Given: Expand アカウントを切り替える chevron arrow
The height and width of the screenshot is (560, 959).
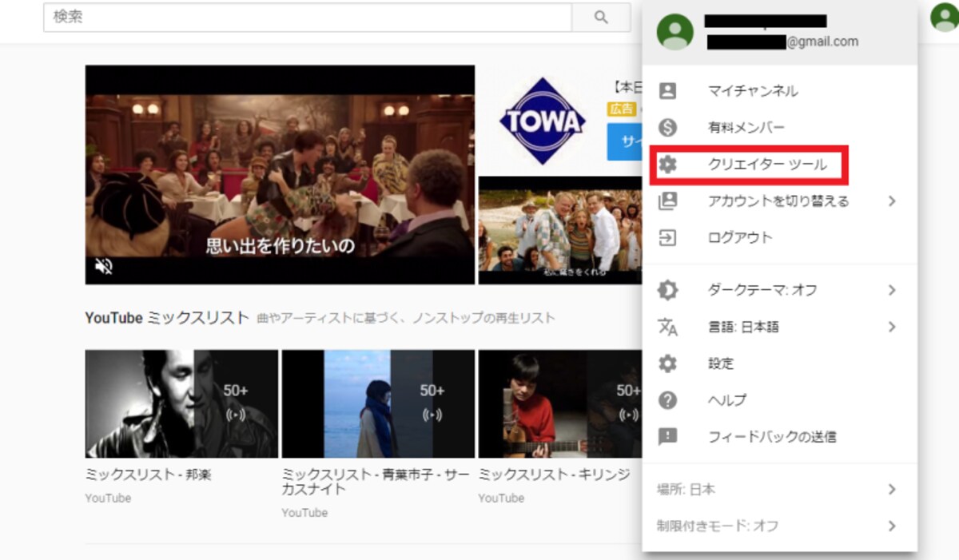Looking at the screenshot, I should tap(892, 201).
